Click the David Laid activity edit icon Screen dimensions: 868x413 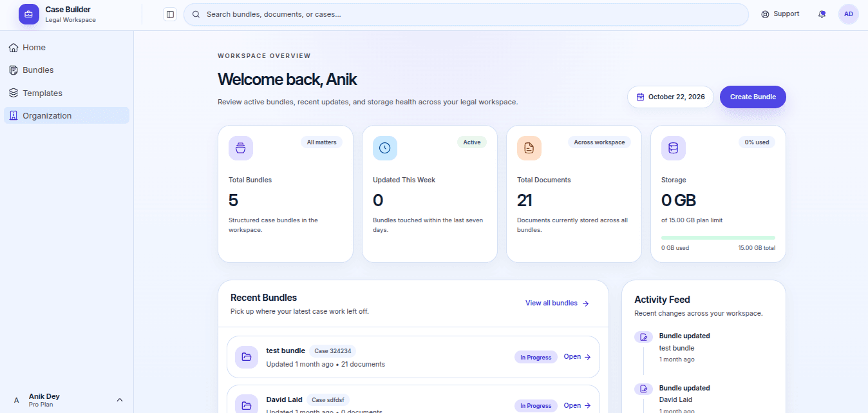pyautogui.click(x=643, y=389)
